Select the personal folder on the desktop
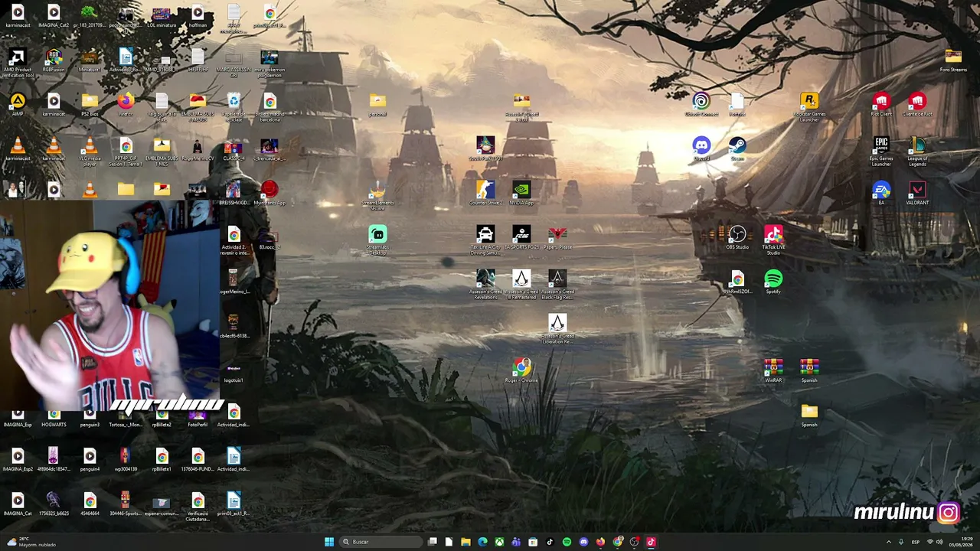Screen dimensions: 980x551 (377, 105)
